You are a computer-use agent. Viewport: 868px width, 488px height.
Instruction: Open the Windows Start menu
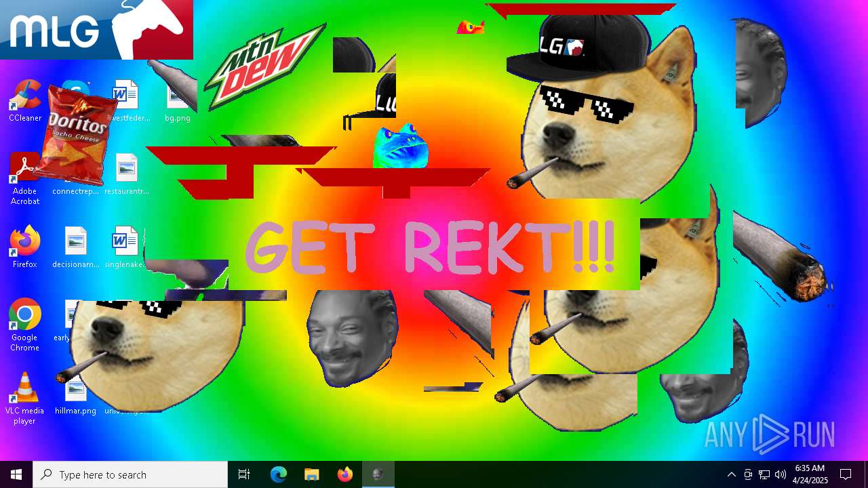tap(16, 474)
